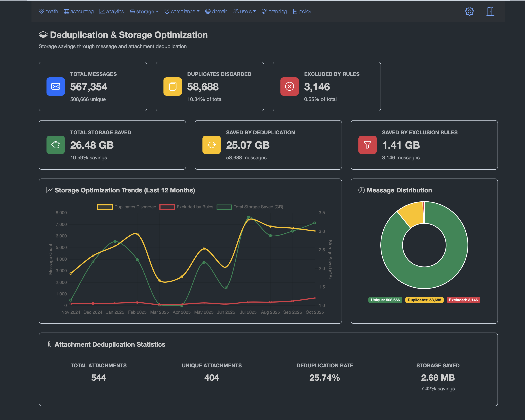The width and height of the screenshot is (525, 420).
Task: Click the Excluded: 3,146 legend badge
Action: coord(463,300)
